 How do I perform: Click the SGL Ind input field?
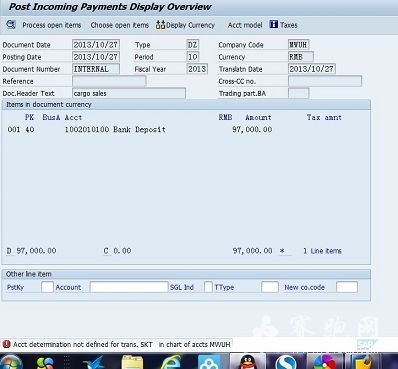click(208, 287)
